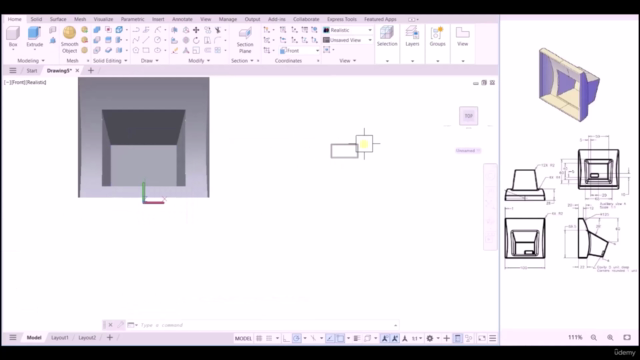The image size is (640, 360).
Task: Open the annotation scale 1:1 dropdown
Action: point(417,338)
